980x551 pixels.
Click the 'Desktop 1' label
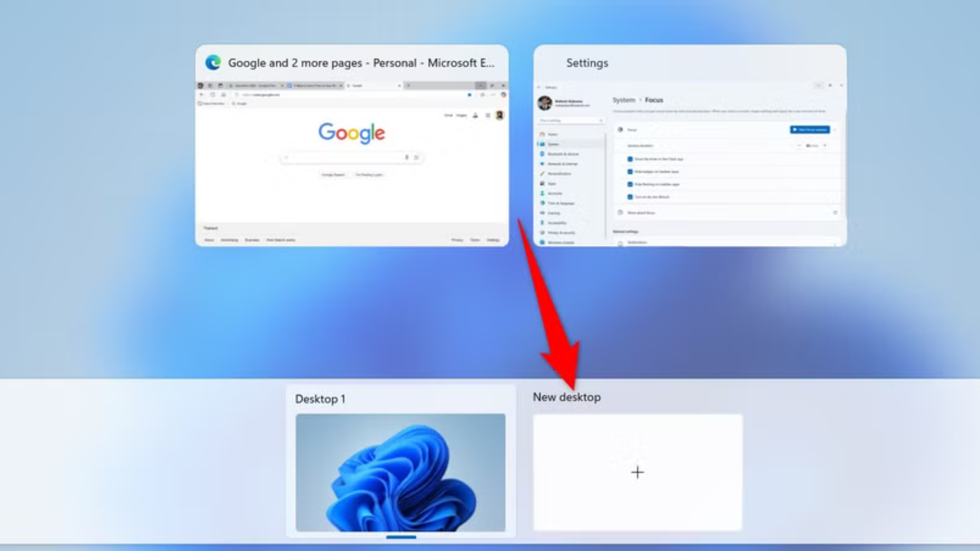pos(320,399)
